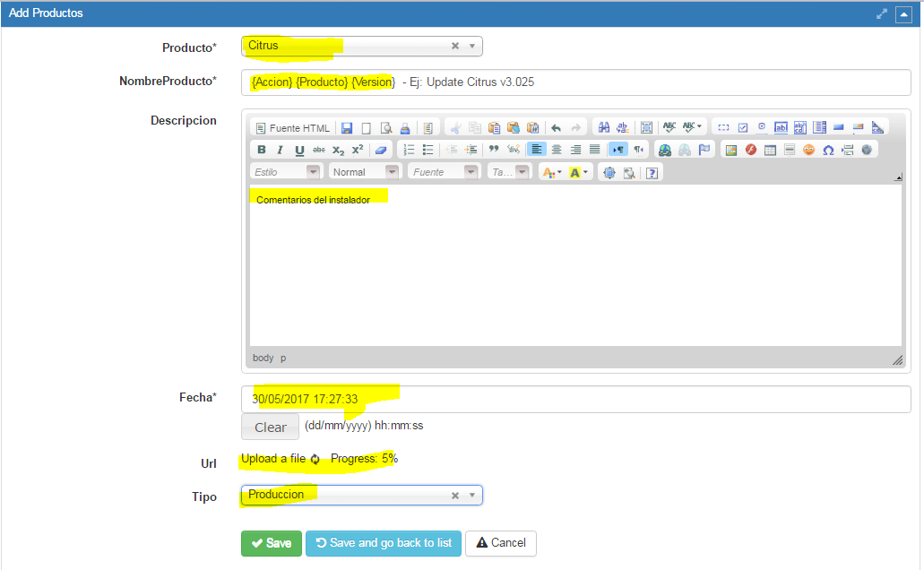Screen dimensions: 924x570
Task: Click the Paste clipboard icon
Action: [494, 128]
